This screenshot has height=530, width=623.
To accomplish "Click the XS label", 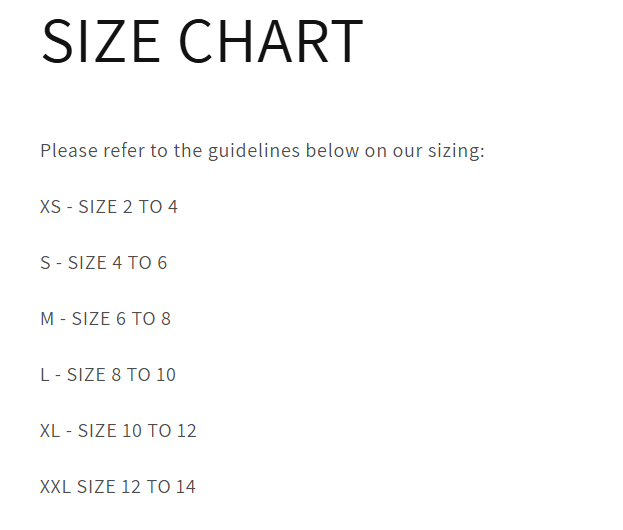I will point(50,207).
